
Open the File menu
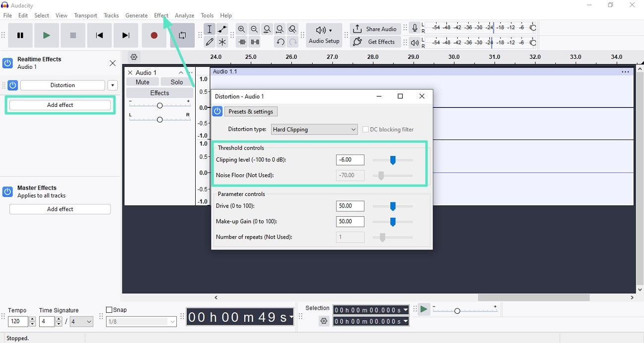7,15
